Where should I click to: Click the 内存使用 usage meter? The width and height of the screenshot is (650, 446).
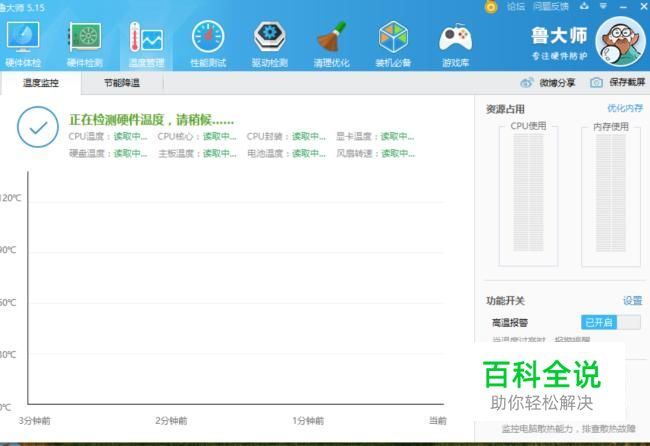click(x=611, y=194)
